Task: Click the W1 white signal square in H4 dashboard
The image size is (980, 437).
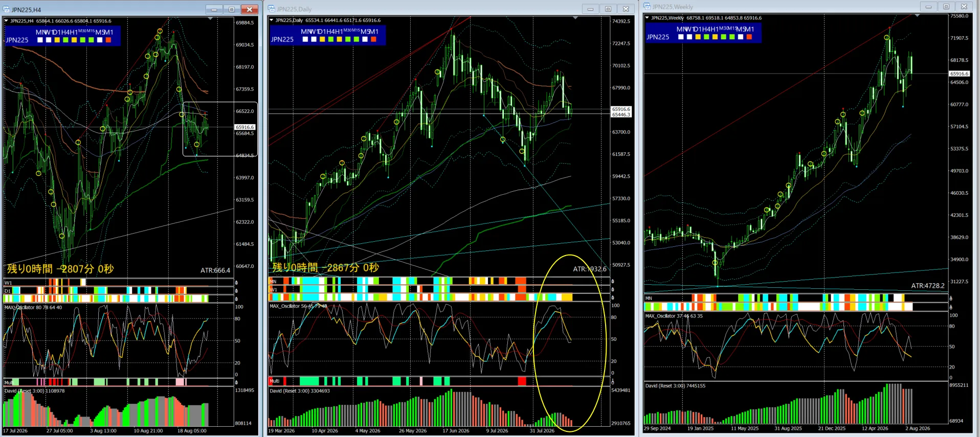Action: pos(49,40)
